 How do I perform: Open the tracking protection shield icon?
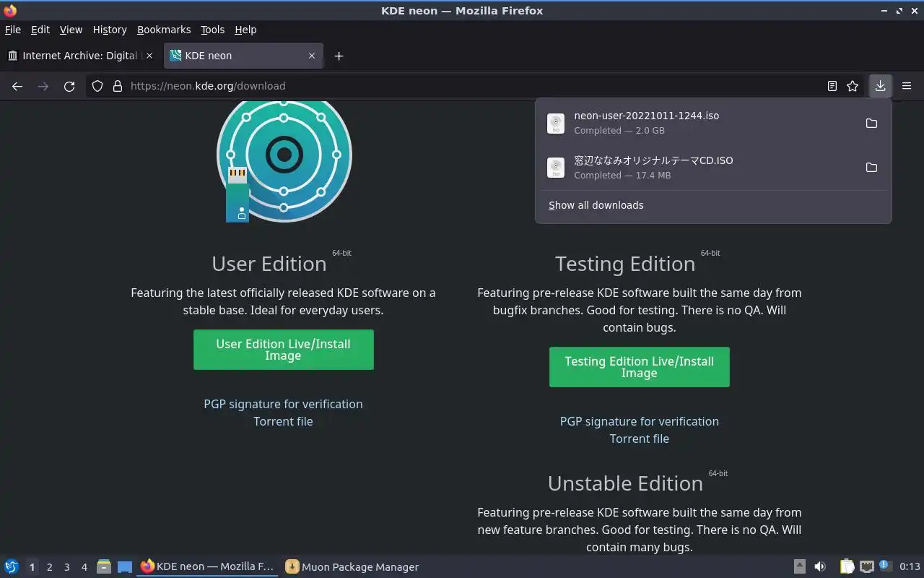click(97, 86)
